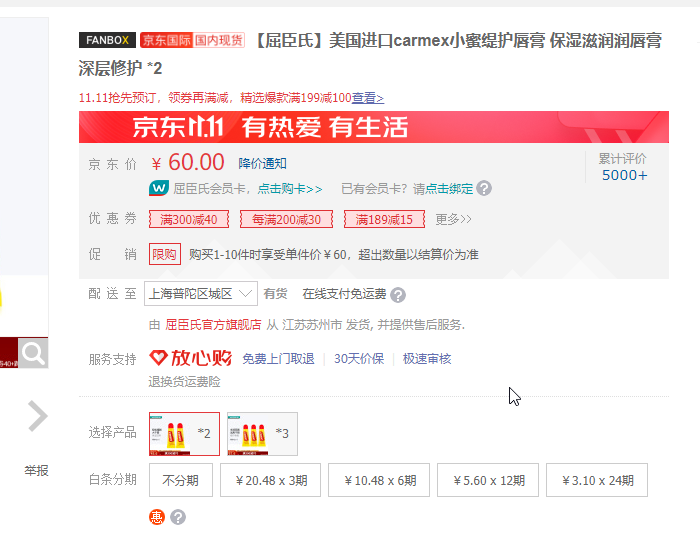Click the Watsons member card W logo
This screenshot has width=700, height=542.
coord(159,188)
